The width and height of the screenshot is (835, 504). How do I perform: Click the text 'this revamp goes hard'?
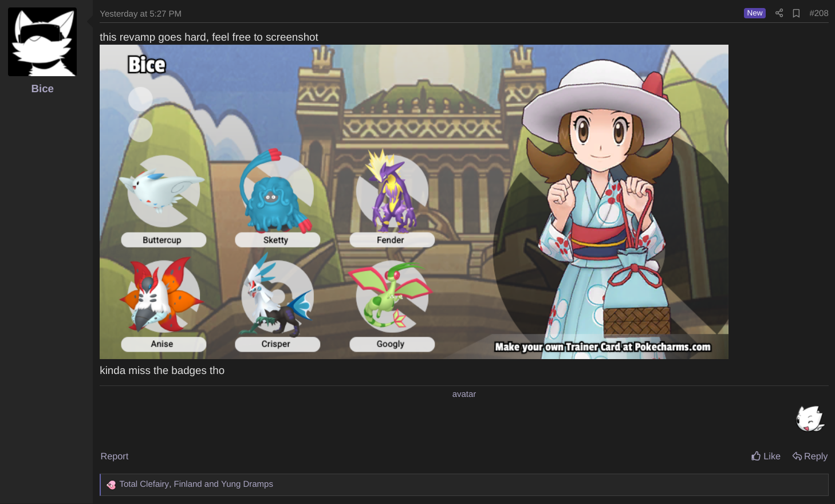[x=153, y=37]
